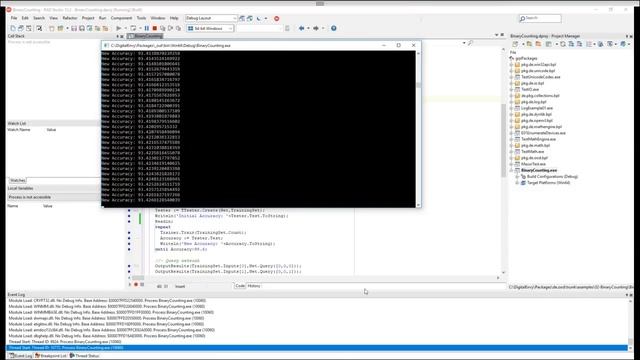The height and width of the screenshot is (360, 640).
Task: Click the console window title bar icon
Action: click(x=106, y=46)
